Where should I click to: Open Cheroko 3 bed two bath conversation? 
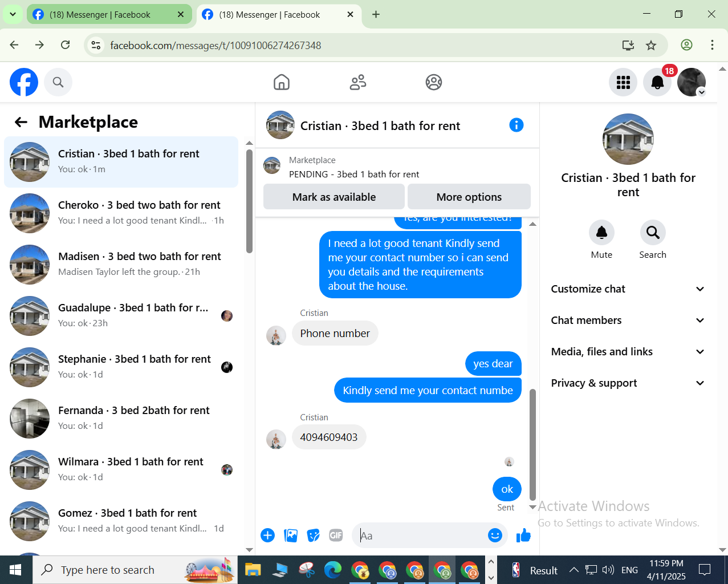(x=121, y=213)
